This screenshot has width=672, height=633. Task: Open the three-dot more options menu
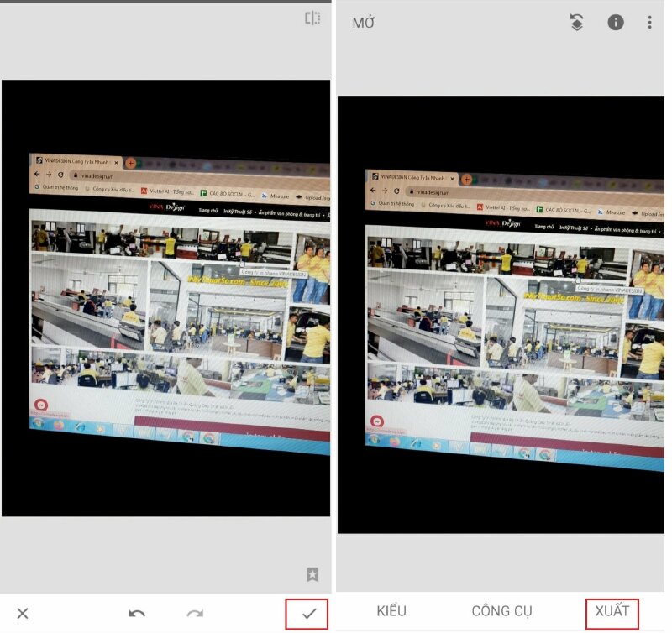[x=649, y=23]
